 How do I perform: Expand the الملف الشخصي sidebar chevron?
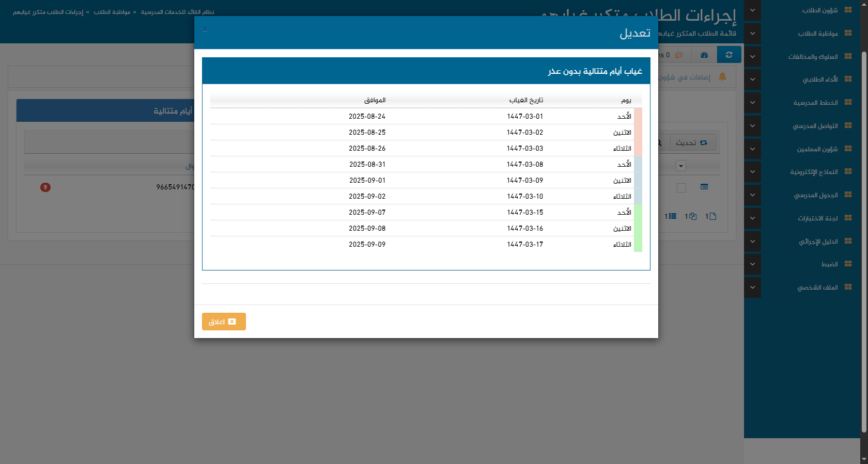[x=752, y=287]
